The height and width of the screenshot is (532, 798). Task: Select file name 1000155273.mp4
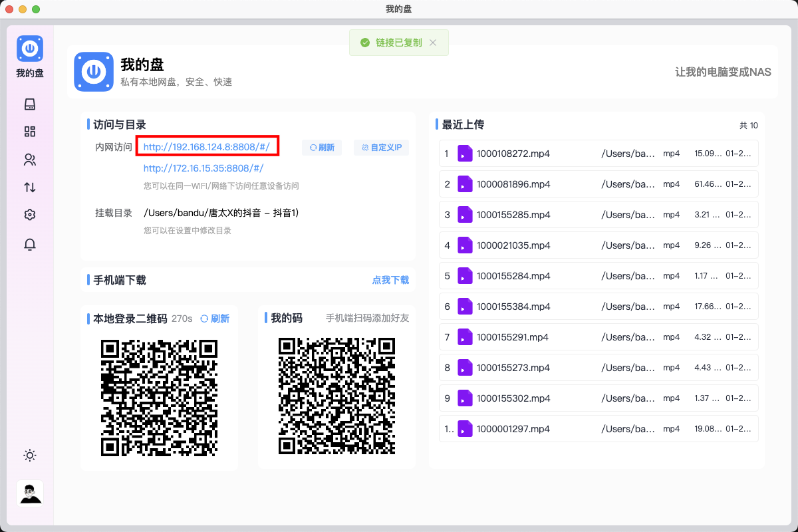point(513,368)
